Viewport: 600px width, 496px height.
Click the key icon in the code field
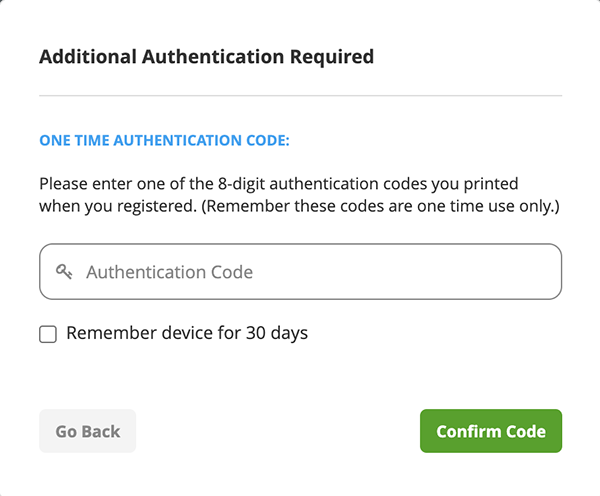click(x=65, y=272)
